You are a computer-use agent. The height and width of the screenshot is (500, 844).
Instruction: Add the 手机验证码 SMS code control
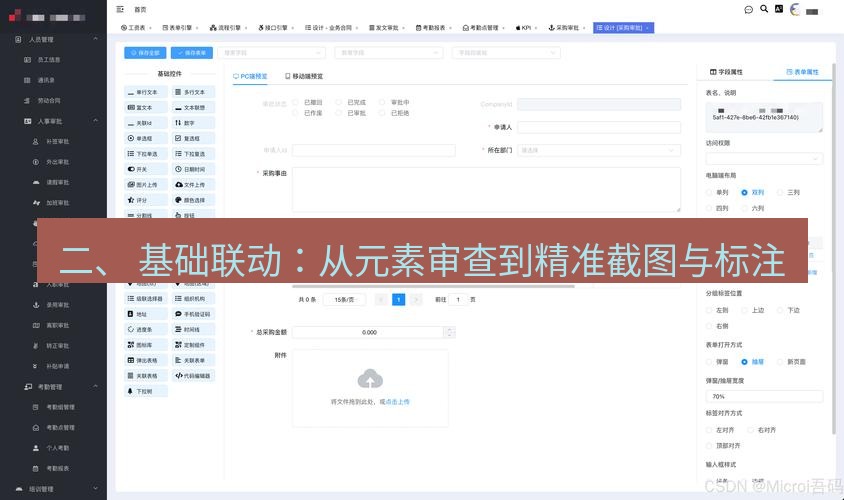[193, 314]
